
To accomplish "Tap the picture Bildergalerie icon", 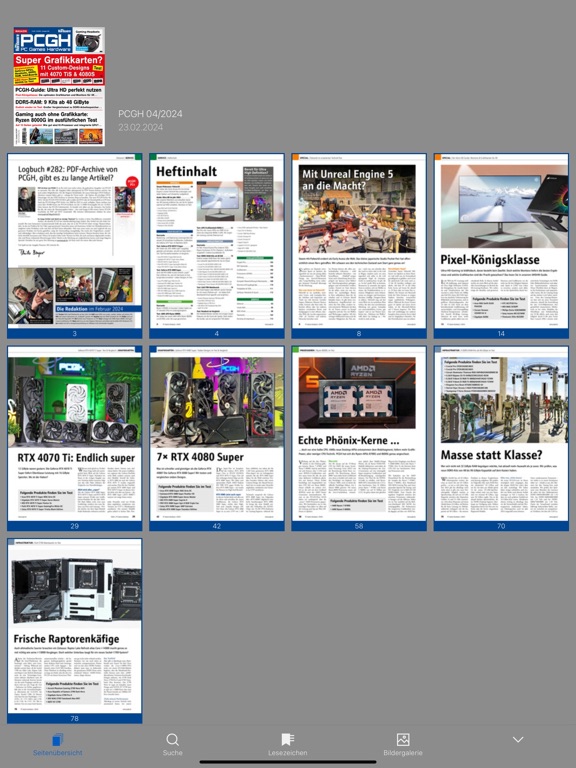I will tap(403, 739).
